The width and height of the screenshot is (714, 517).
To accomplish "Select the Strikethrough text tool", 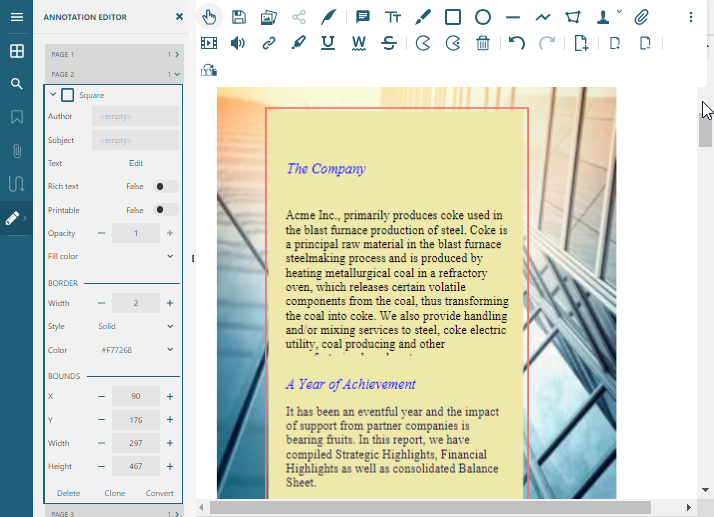I will 389,43.
